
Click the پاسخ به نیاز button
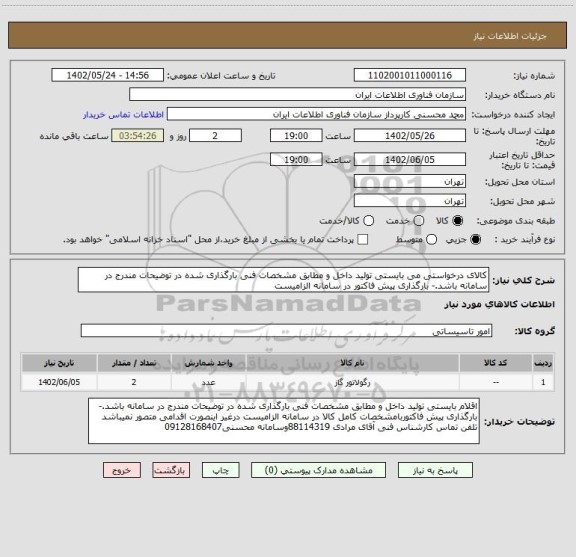pyautogui.click(x=435, y=470)
